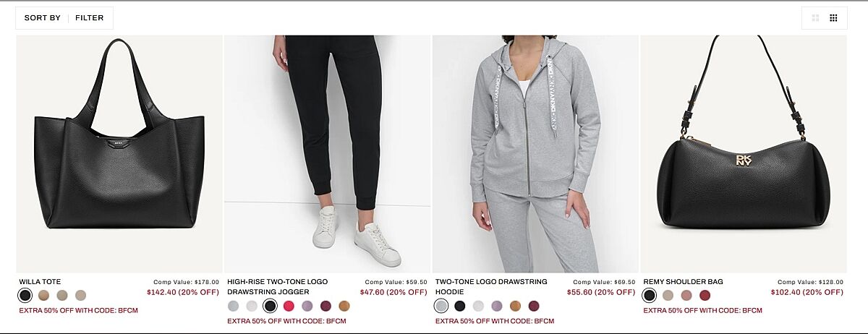Choose the tan swatch beside black for Willa Tote
This screenshot has width=868, height=334.
click(x=43, y=295)
